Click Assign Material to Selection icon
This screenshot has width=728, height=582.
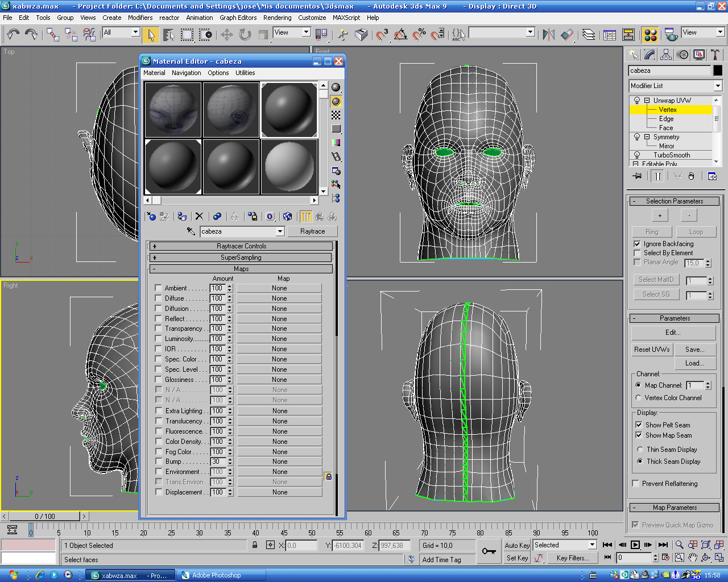[x=182, y=217]
